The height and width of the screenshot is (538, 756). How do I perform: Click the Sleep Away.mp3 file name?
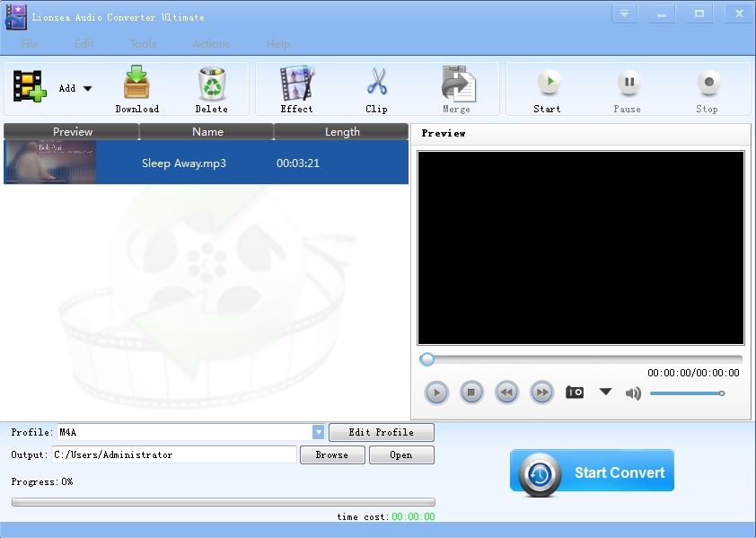pos(184,163)
